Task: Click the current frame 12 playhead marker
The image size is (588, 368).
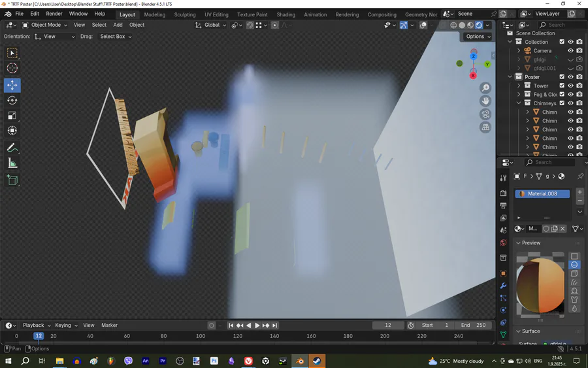Action: tap(39, 336)
